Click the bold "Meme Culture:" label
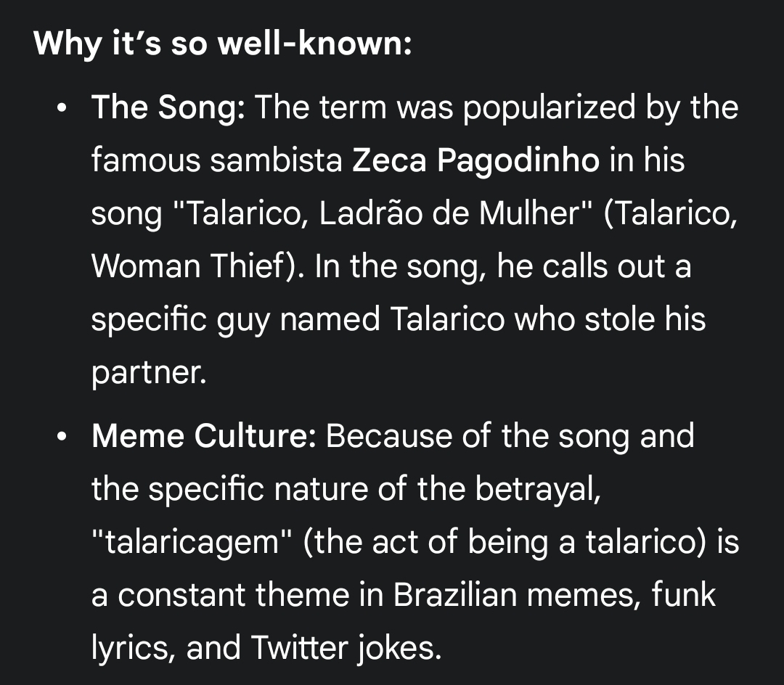784x685 pixels. (x=203, y=437)
